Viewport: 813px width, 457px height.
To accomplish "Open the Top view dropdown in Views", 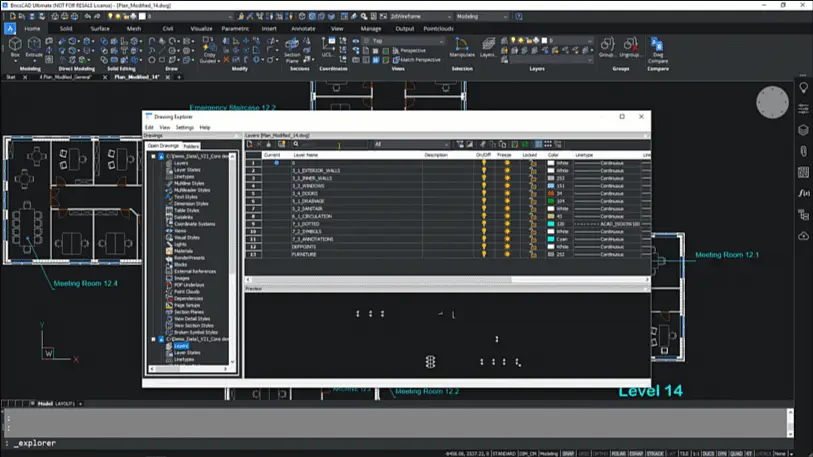I will tap(404, 40).
